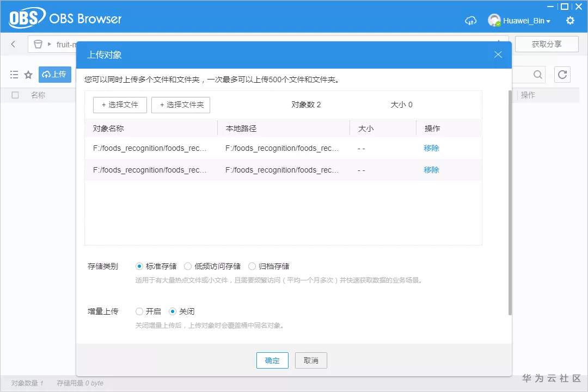
Task: Click the favorites star icon
Action: tap(28, 75)
